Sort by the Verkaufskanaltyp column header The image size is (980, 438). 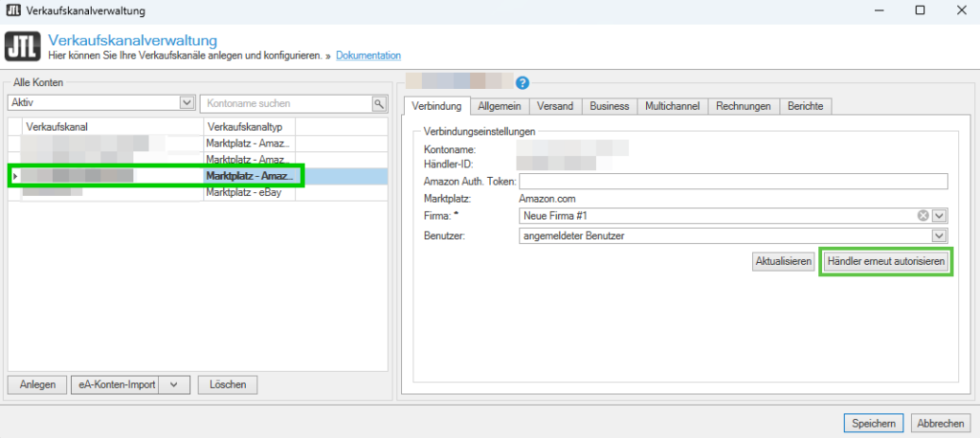(249, 126)
